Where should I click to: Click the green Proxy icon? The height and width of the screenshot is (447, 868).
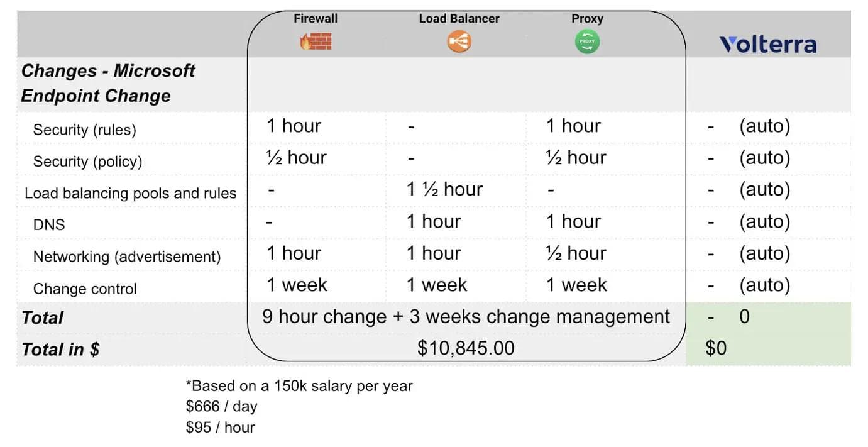[x=587, y=42]
